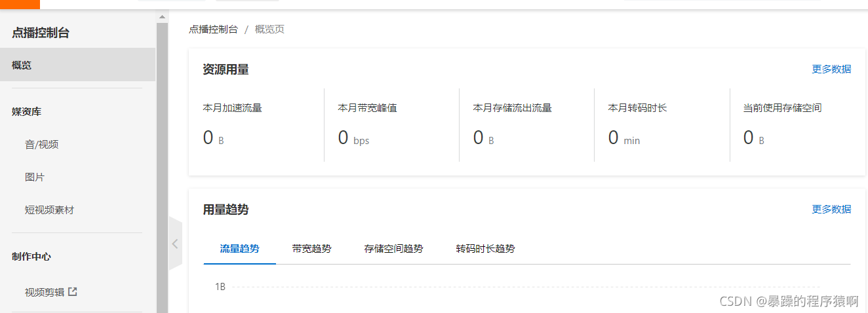
Task: Switch to the 转码时长趋势 tab
Action: tap(486, 249)
